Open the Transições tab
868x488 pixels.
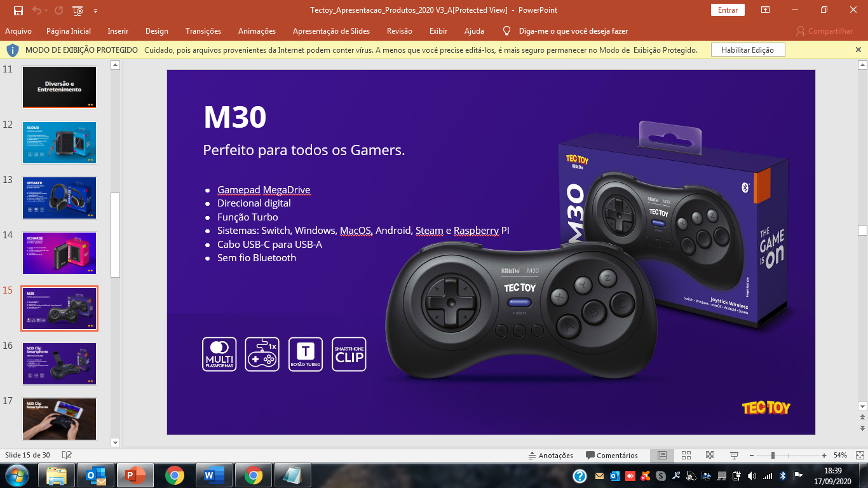coord(203,30)
